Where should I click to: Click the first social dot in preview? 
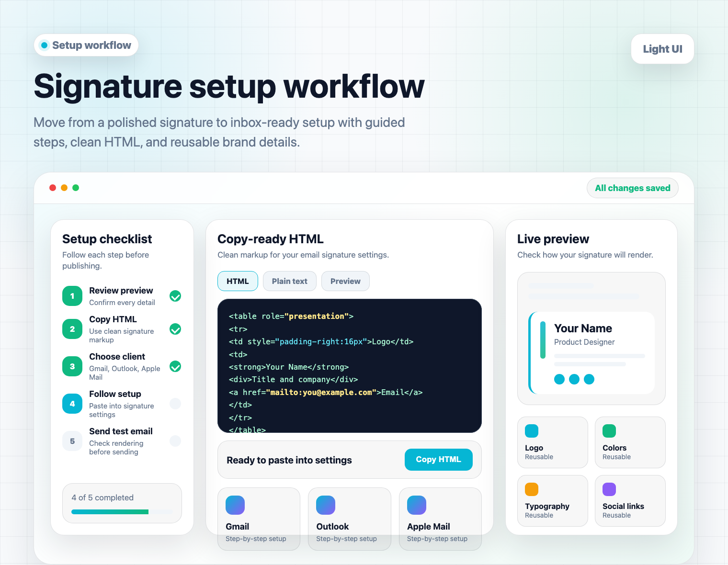(559, 379)
